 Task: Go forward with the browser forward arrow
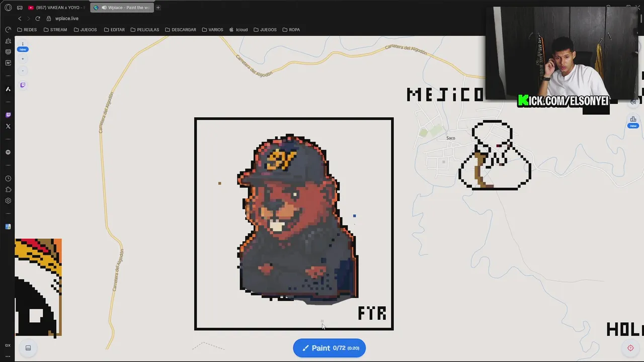point(28,19)
